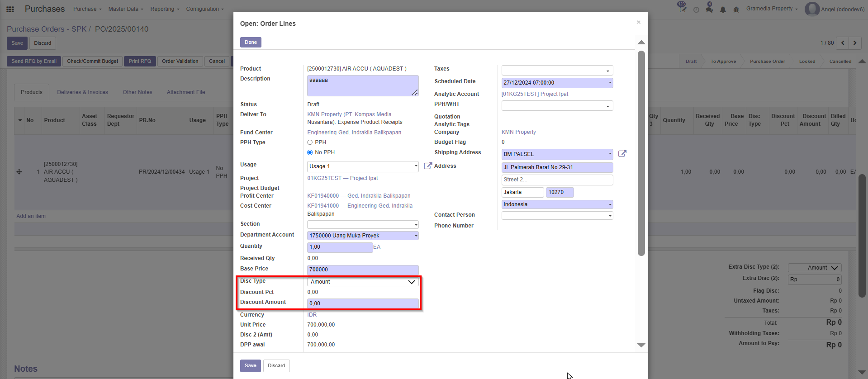Close the Order Lines dialog with X
The image size is (868, 379).
tap(639, 22)
